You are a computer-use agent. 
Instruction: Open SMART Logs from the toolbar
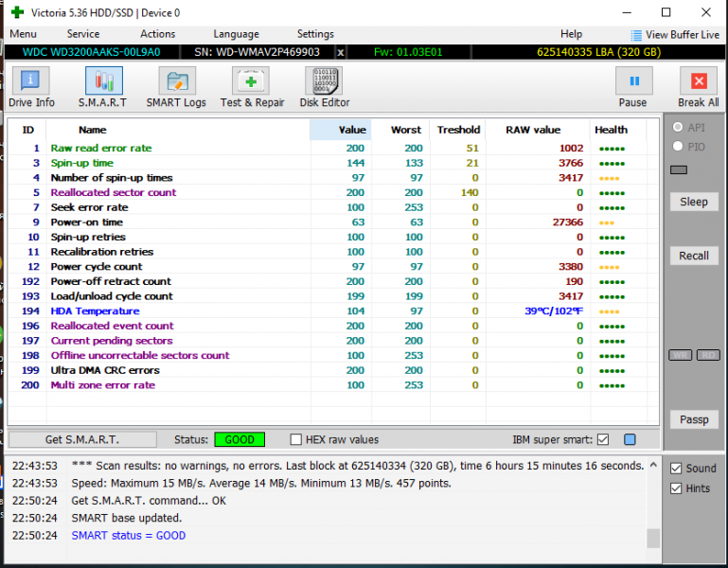click(176, 87)
